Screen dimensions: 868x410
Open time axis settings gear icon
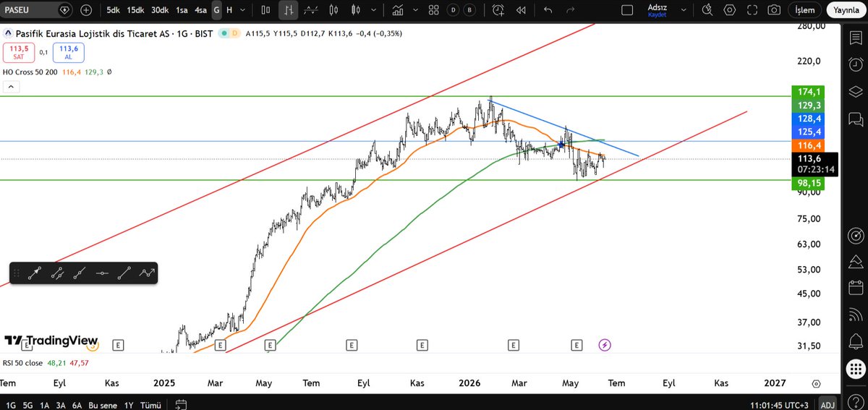pyautogui.click(x=817, y=383)
